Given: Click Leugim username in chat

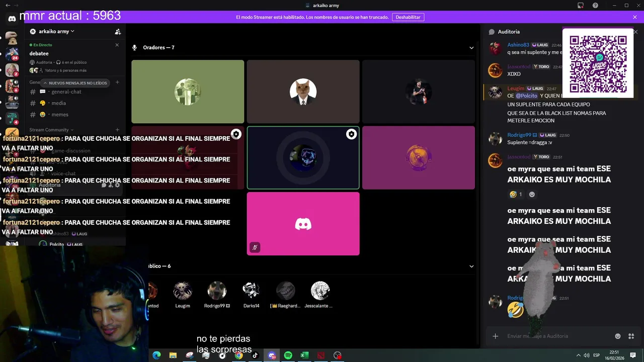Looking at the screenshot, I should tap(516, 88).
